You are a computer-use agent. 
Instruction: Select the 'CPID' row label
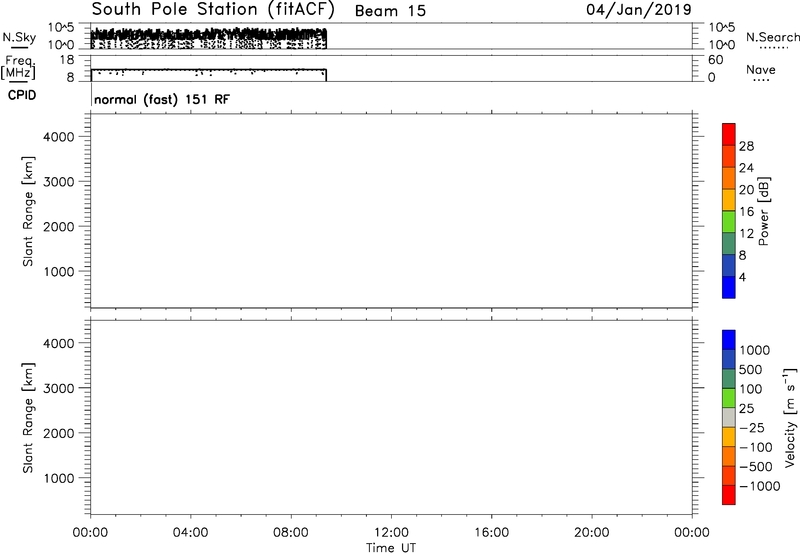click(x=22, y=95)
